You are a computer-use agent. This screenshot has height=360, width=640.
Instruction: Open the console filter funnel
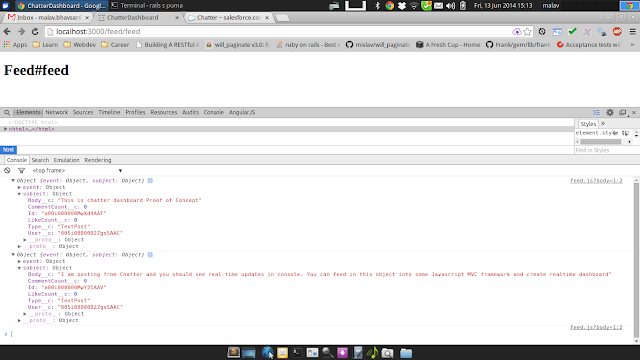21,170
